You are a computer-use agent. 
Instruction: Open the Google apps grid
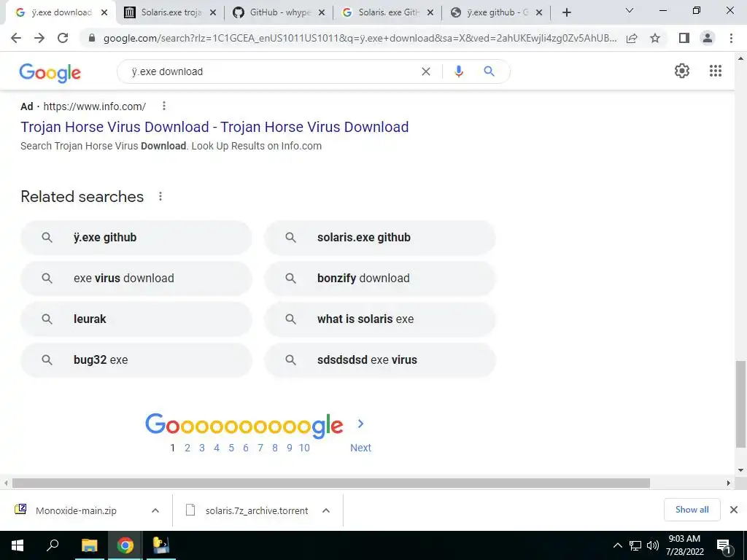pos(715,71)
